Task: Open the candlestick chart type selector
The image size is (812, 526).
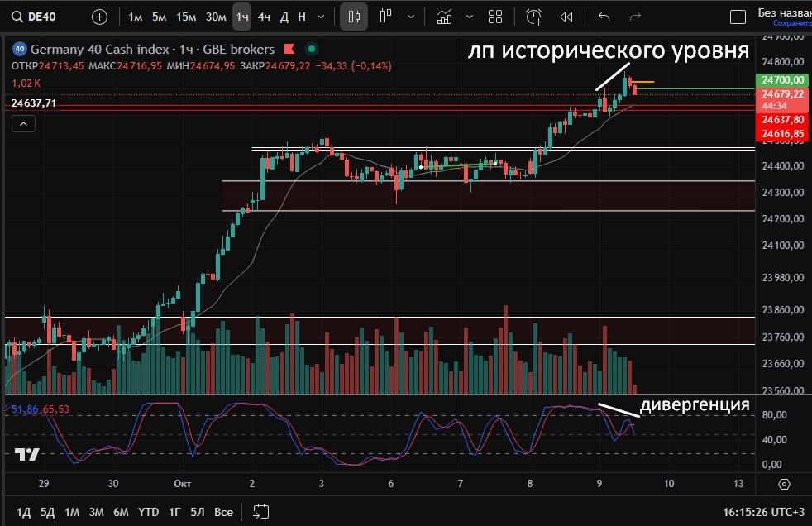Action: [354, 17]
